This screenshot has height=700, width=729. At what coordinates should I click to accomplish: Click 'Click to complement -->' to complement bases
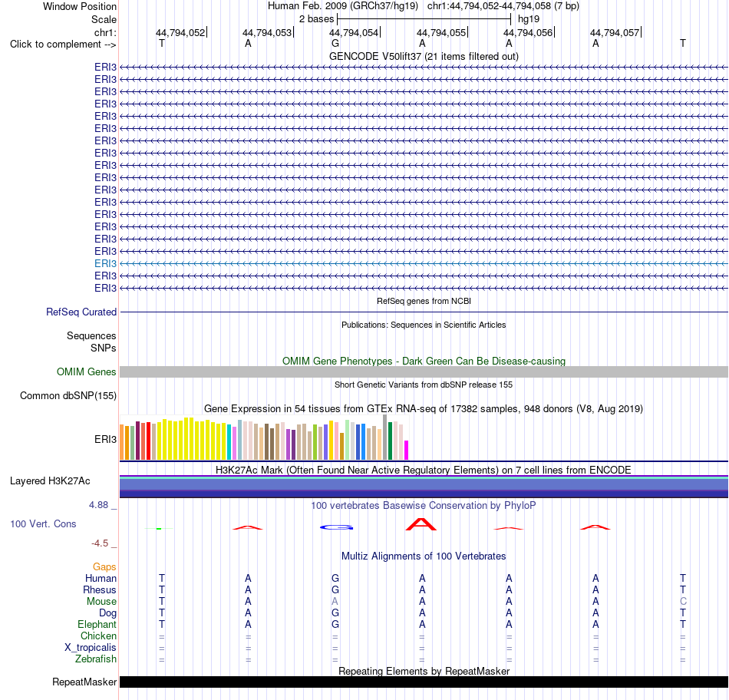point(63,45)
